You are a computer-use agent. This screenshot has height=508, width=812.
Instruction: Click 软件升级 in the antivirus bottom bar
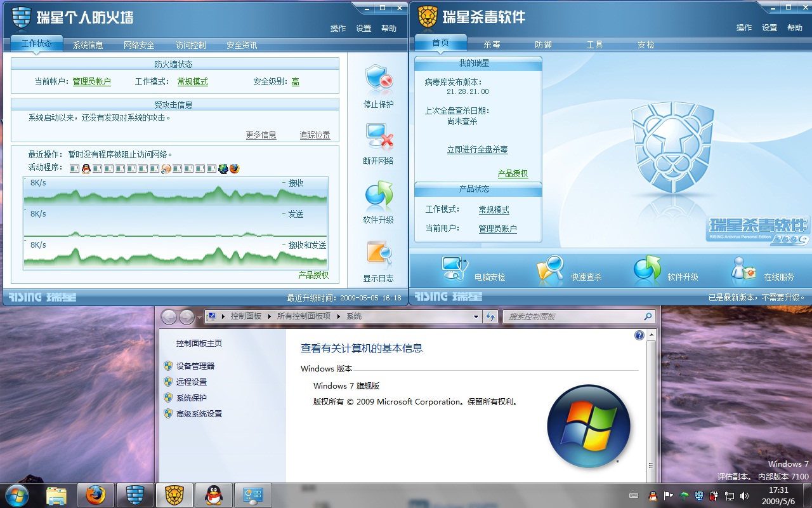tap(647, 269)
